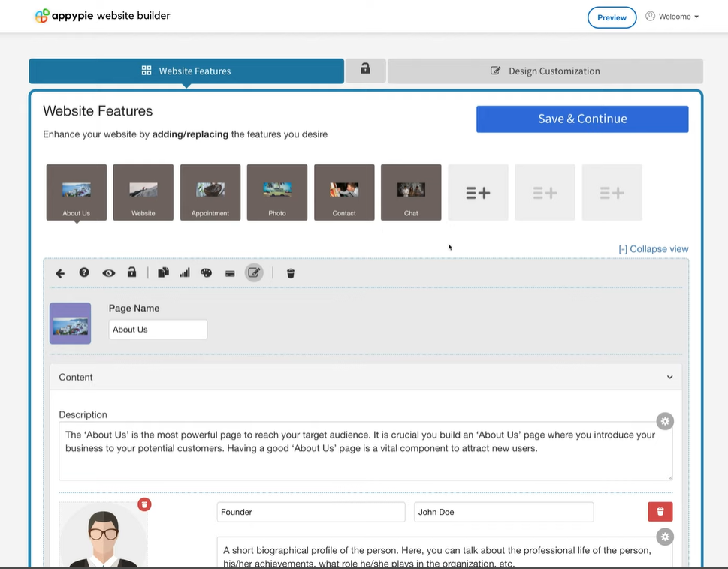Click the Preview button
The height and width of the screenshot is (569, 728).
coord(612,17)
